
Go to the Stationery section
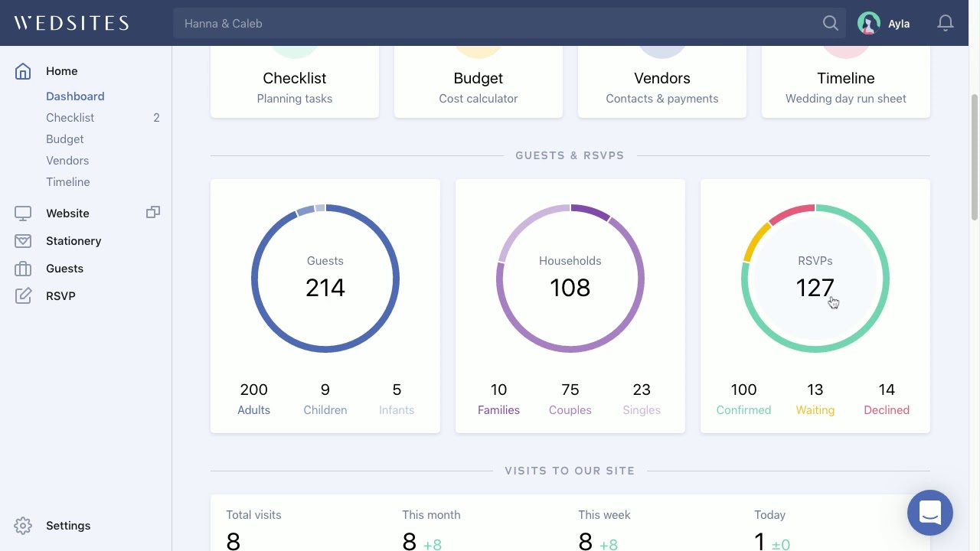tap(73, 241)
